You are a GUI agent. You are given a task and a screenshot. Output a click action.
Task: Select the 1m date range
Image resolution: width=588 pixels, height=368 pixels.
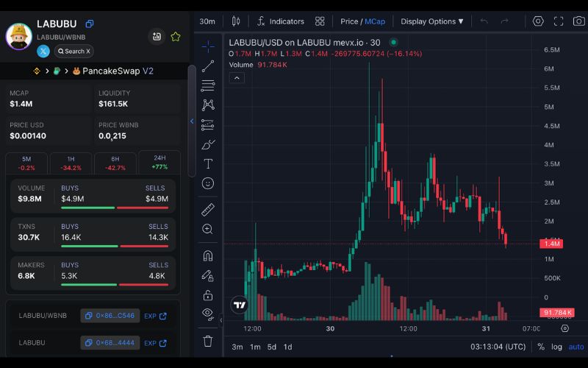(255, 347)
